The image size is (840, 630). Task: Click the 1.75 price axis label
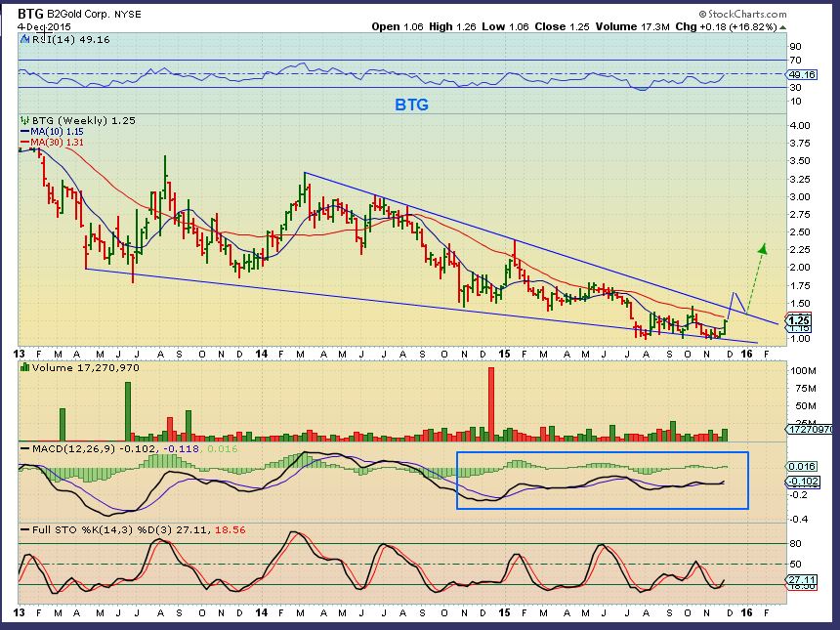pos(800,285)
